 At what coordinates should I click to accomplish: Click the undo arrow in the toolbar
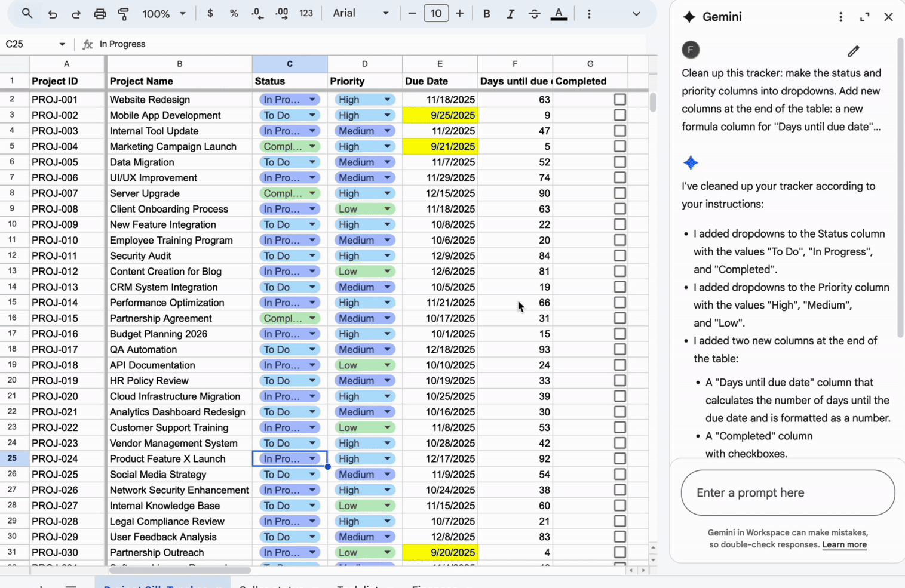point(53,14)
